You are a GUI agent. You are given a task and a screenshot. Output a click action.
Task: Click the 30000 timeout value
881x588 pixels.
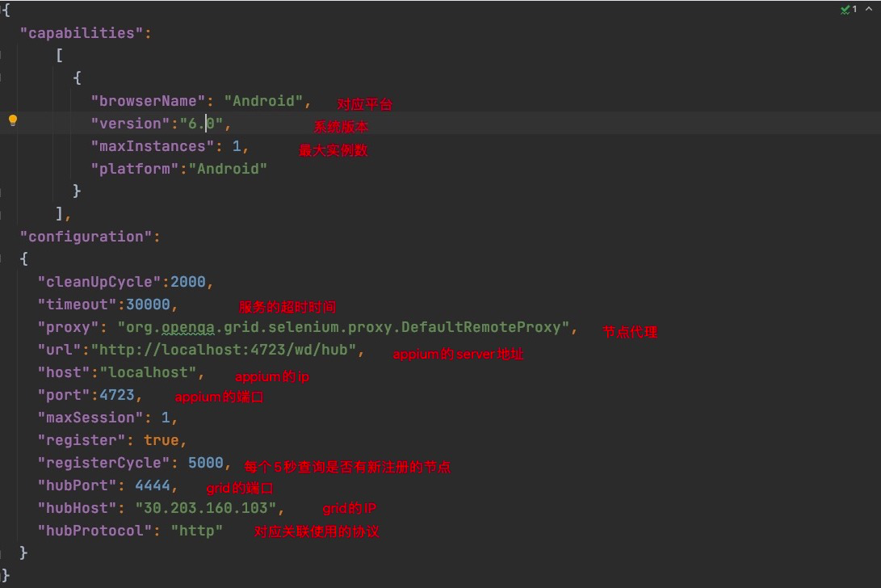tap(148, 304)
